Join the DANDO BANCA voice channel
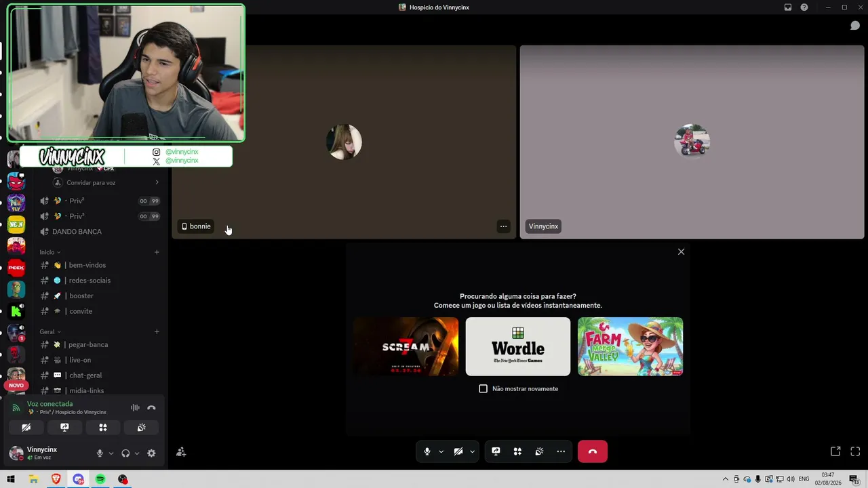868x488 pixels. click(99, 232)
